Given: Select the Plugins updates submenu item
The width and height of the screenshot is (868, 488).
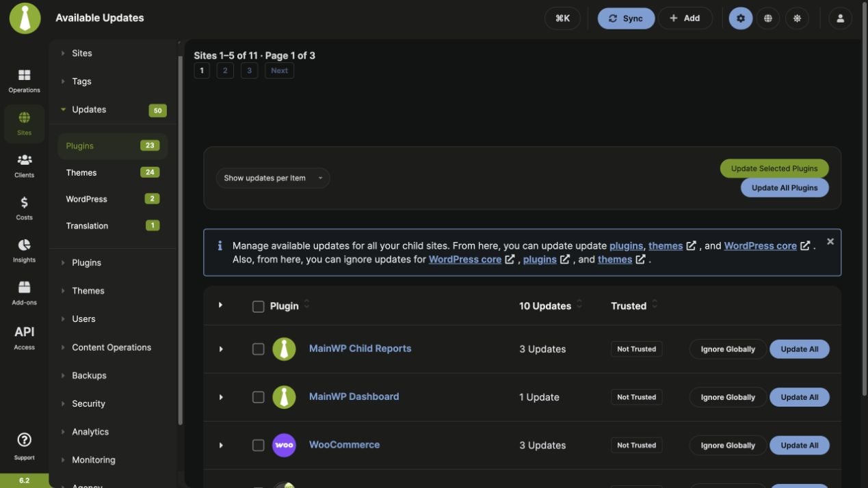Looking at the screenshot, I should [113, 146].
